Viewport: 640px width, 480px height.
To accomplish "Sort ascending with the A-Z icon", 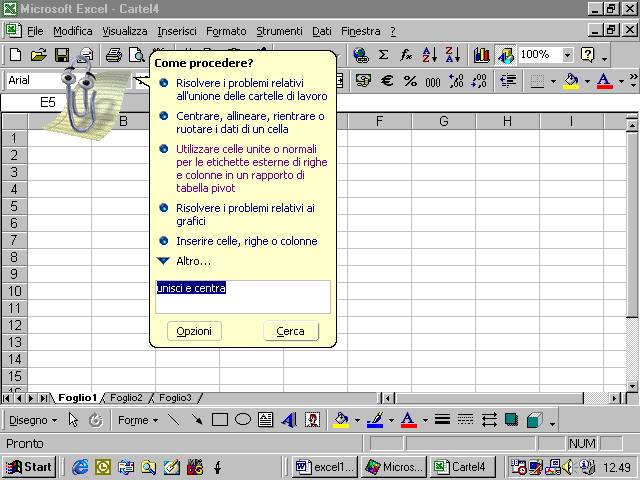I will (429, 55).
